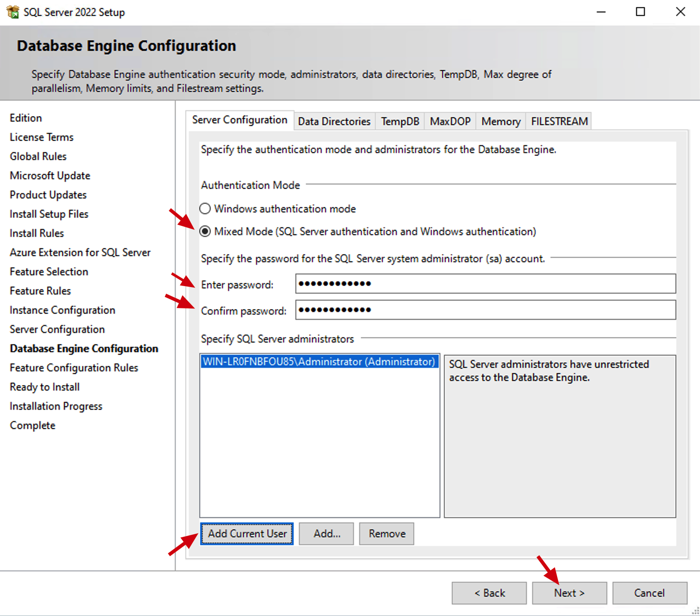Switch to the MaxDOP tab
This screenshot has height=616, width=700.
point(450,121)
